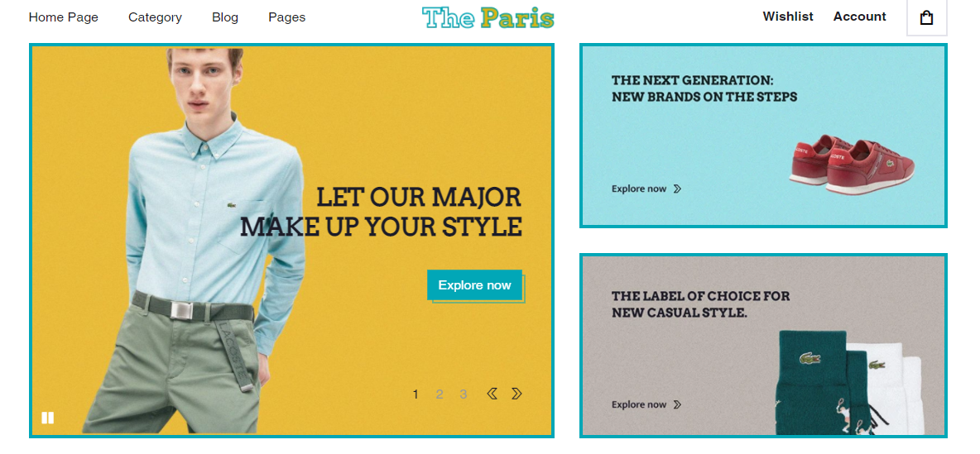
Task: Open the Blog nav item
Action: (225, 17)
